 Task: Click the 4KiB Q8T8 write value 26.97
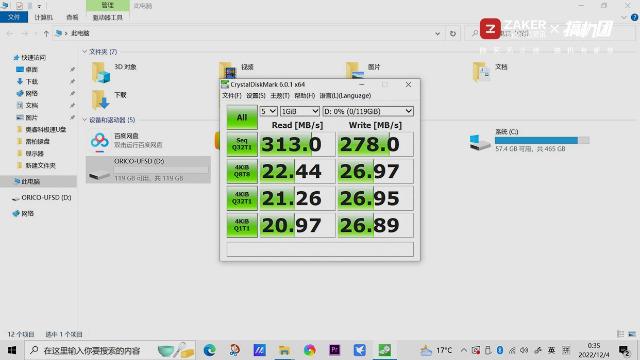(x=376, y=171)
